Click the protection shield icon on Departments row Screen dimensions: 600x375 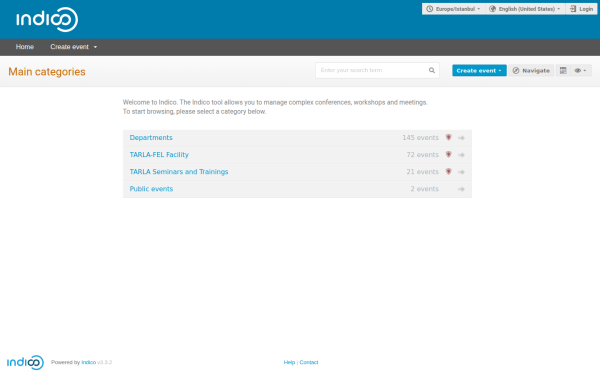point(448,137)
